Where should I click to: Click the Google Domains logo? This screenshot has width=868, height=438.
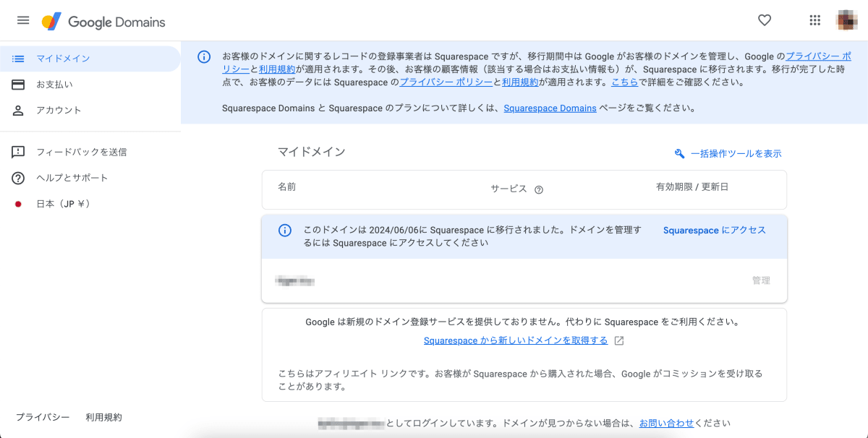pyautogui.click(x=103, y=22)
